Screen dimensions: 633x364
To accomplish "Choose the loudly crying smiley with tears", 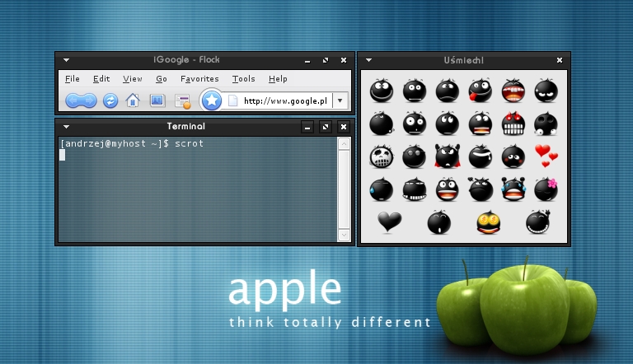I will point(513,189).
